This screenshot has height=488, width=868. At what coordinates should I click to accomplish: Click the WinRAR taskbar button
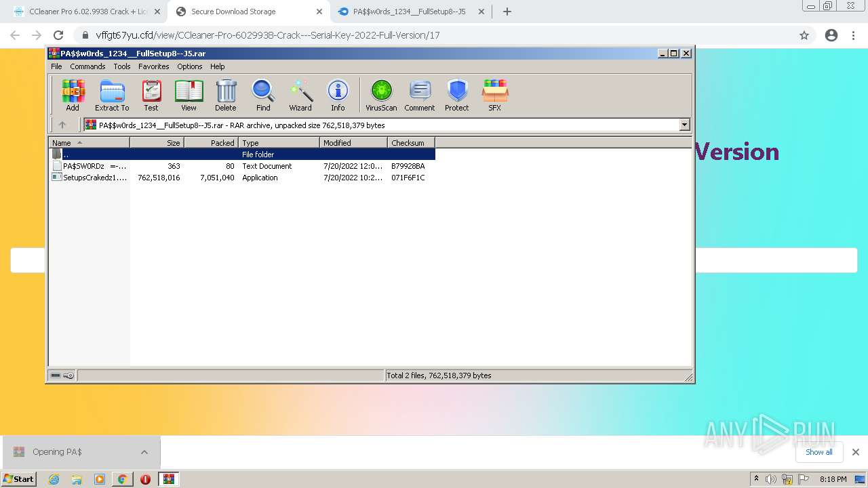coord(168,479)
